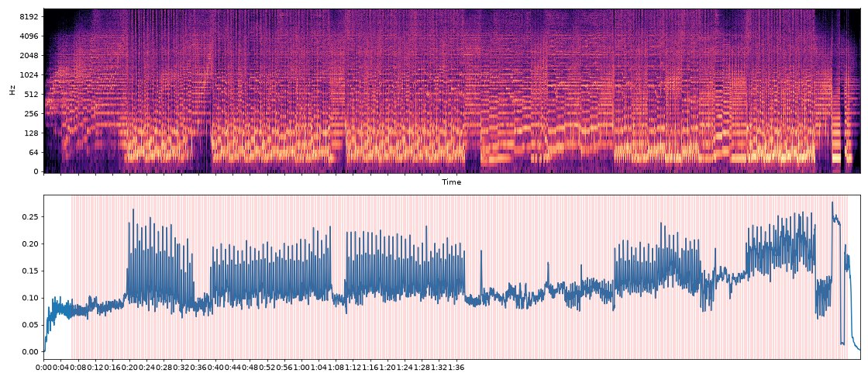Click the 0.15 amplitude tick label
This screenshot has height=380, width=868.
click(29, 271)
